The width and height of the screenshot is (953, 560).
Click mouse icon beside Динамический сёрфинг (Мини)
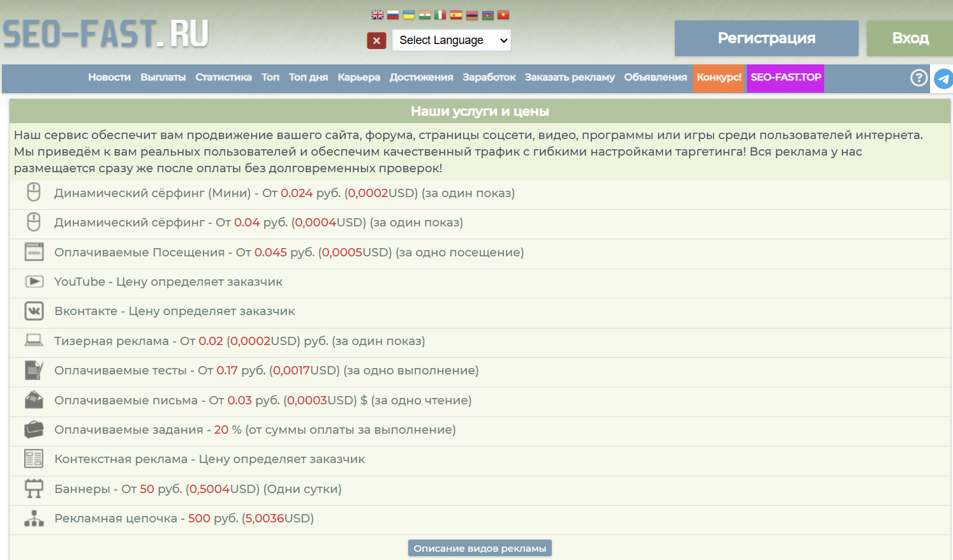pos(34,192)
